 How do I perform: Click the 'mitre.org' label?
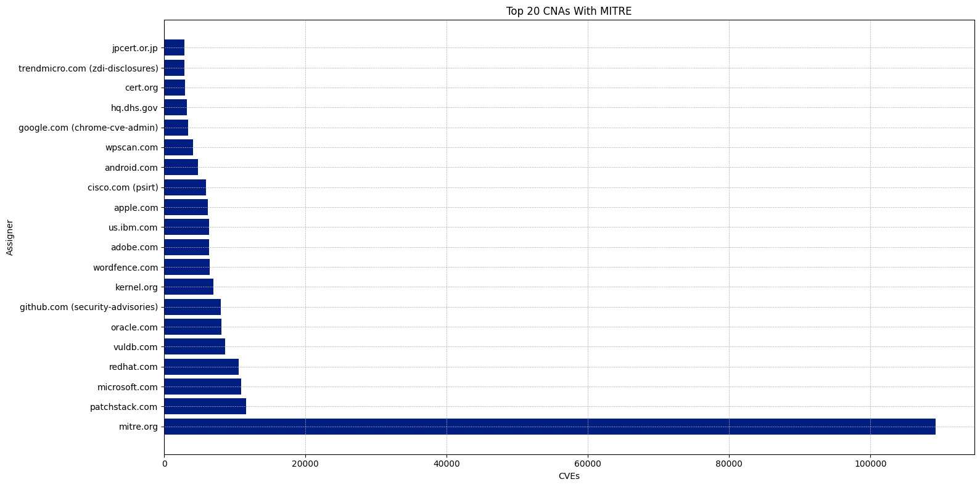138,427
